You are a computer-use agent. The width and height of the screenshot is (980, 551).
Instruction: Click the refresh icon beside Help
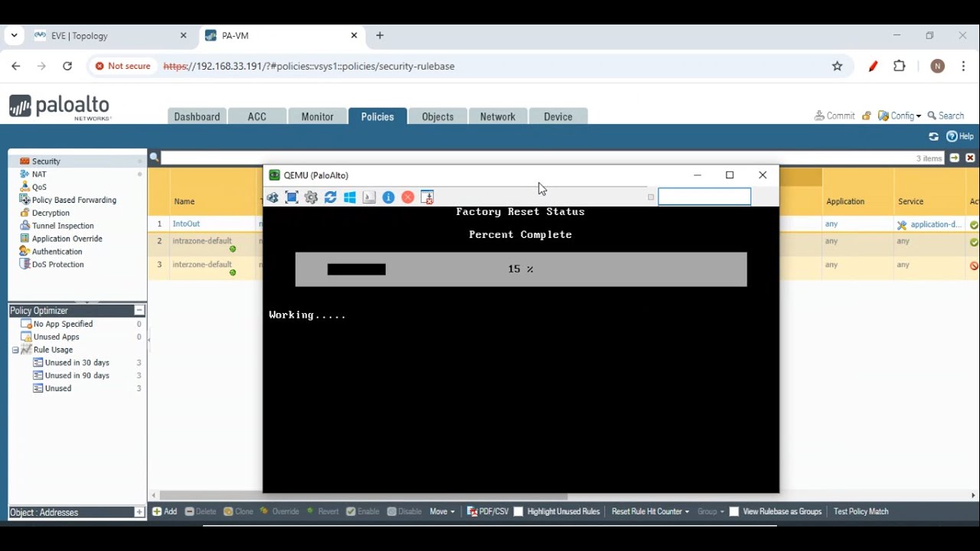(933, 137)
